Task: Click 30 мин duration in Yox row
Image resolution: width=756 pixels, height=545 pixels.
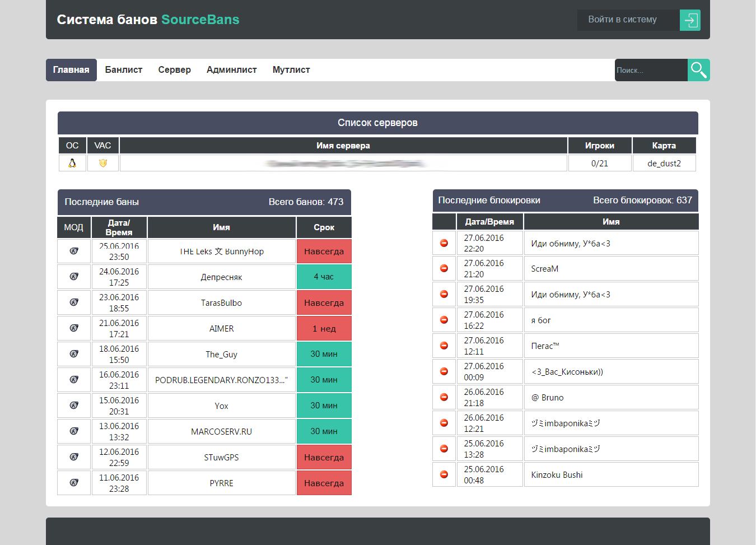Action: (x=324, y=406)
